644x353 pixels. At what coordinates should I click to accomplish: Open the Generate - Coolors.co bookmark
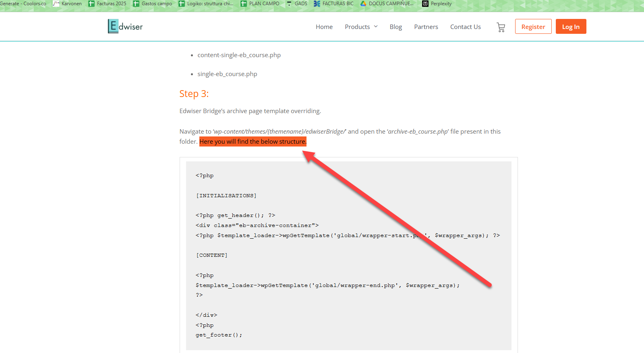pyautogui.click(x=23, y=4)
